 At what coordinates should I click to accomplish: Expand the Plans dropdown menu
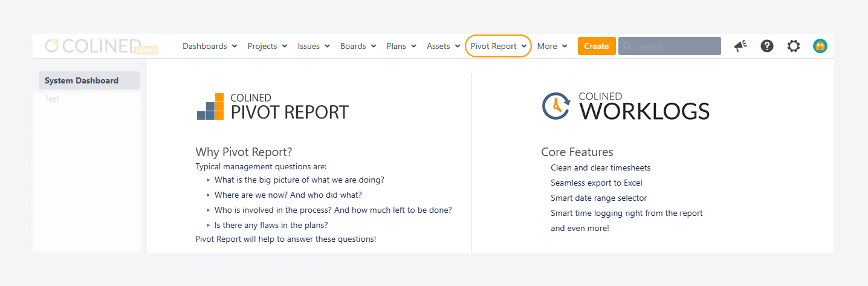pyautogui.click(x=401, y=46)
